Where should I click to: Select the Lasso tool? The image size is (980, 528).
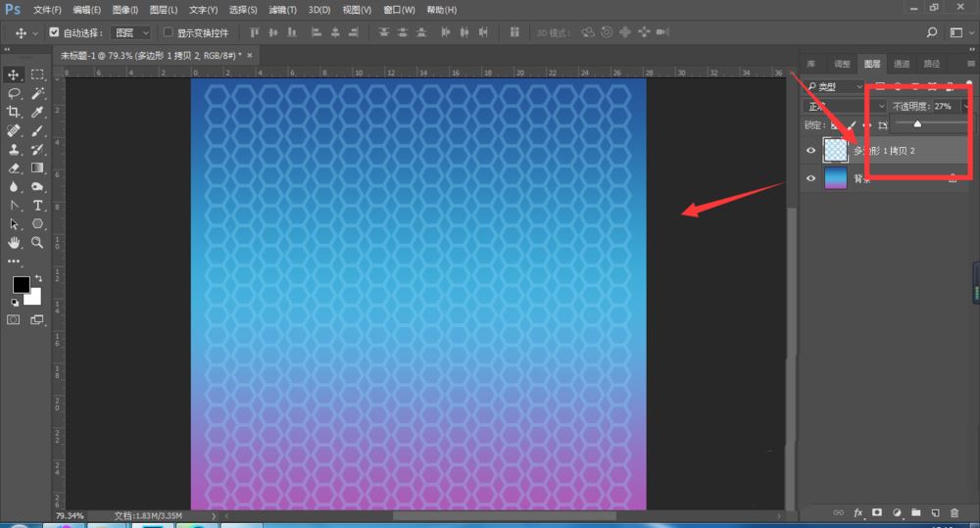click(13, 94)
